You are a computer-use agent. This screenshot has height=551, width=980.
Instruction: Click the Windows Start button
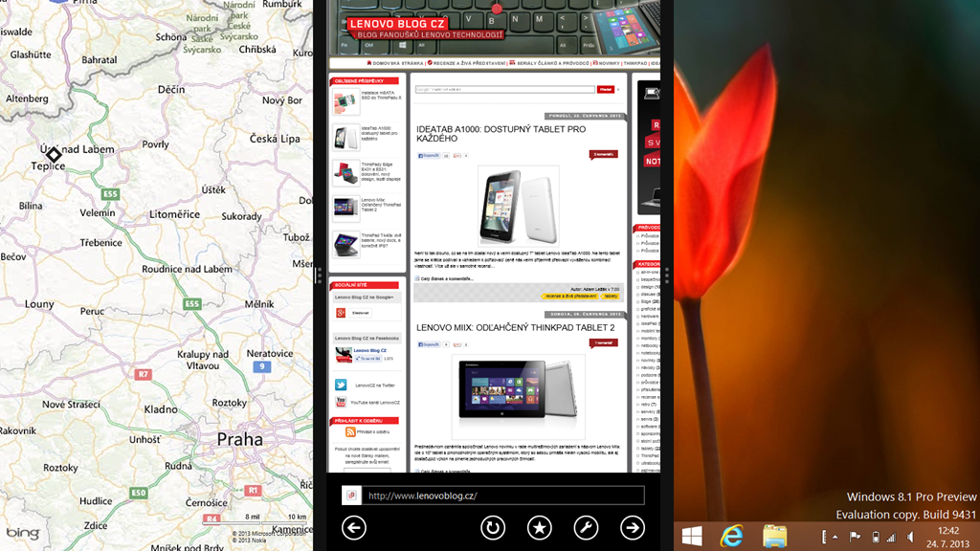[692, 537]
